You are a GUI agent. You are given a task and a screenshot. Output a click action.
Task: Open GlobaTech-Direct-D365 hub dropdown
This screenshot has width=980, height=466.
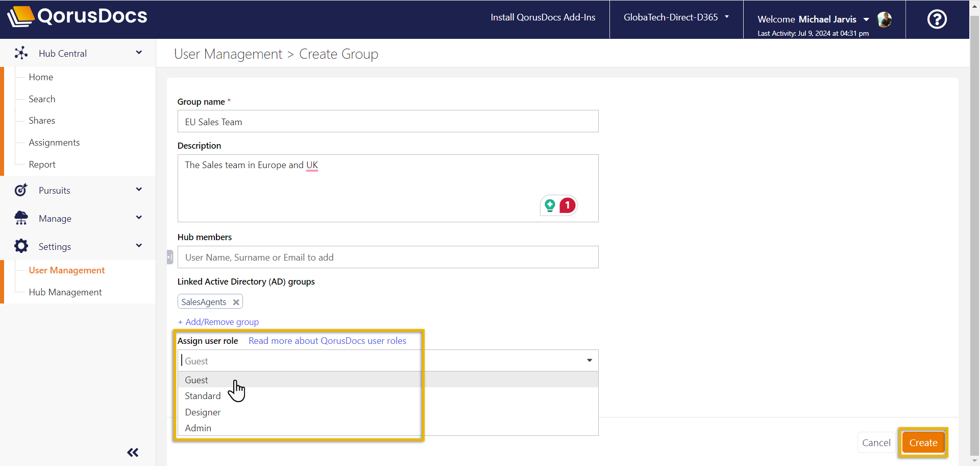(x=676, y=17)
